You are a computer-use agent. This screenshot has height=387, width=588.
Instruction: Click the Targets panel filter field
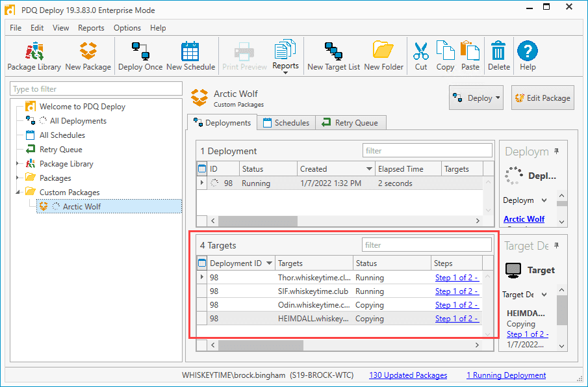tap(427, 245)
